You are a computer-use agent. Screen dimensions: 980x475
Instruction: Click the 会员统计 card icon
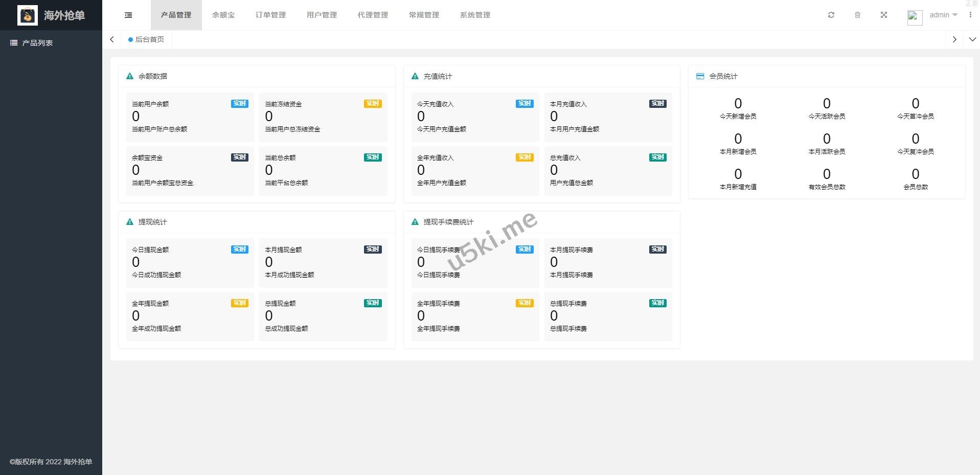point(700,76)
